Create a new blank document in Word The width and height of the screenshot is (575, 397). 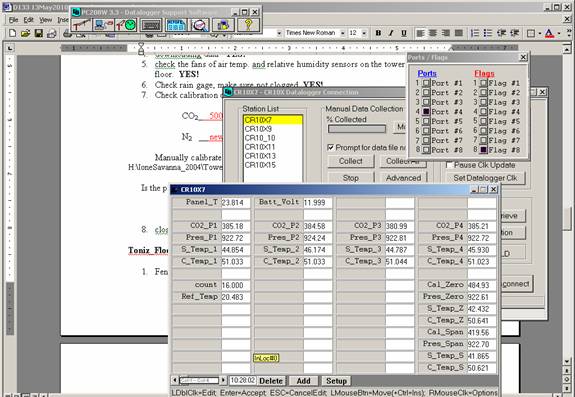[x=12, y=34]
